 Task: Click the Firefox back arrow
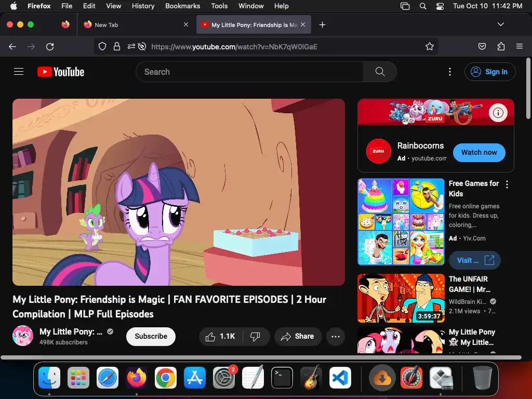click(x=12, y=46)
